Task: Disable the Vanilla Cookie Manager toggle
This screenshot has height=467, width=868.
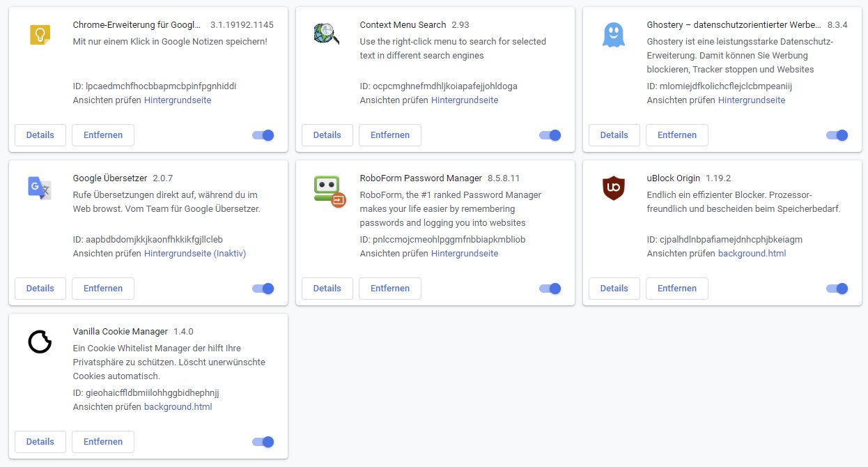Action: pos(263,442)
